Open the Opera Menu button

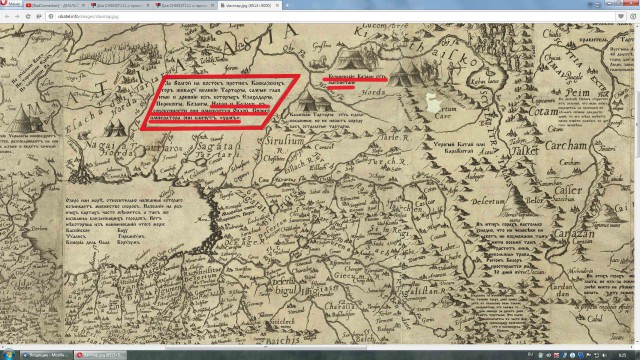coord(11,4)
